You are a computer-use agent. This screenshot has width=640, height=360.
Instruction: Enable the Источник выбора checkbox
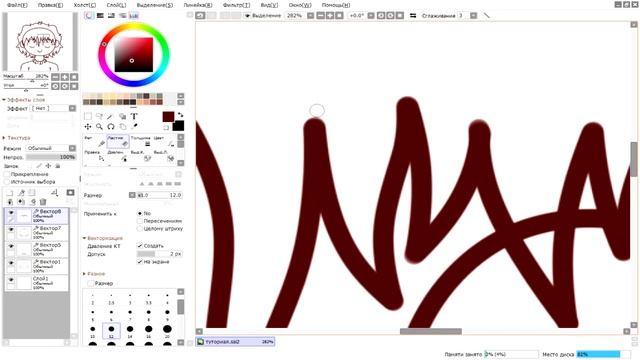point(7,182)
